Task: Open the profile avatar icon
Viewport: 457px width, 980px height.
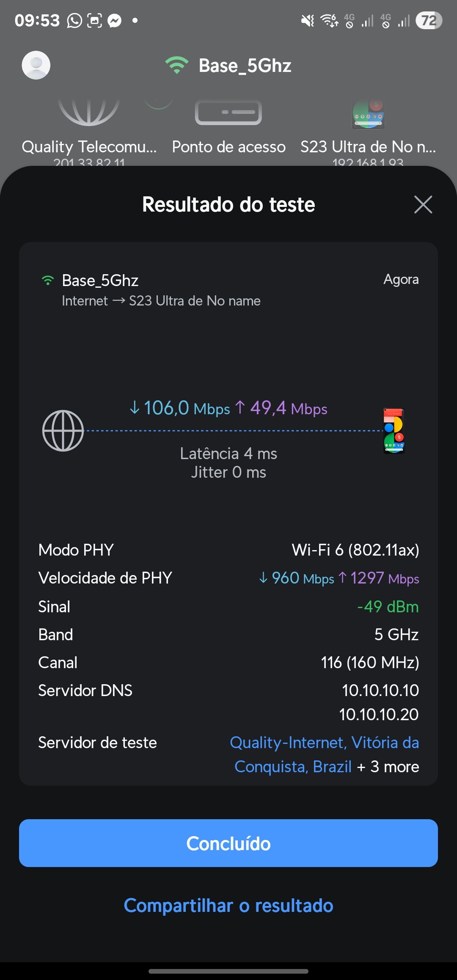Action: coord(36,65)
